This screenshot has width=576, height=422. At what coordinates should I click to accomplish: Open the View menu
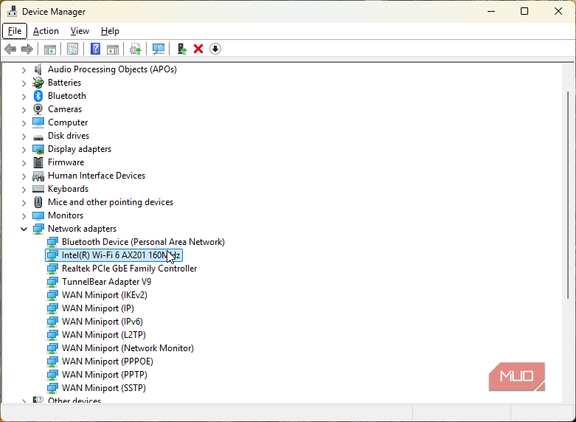click(80, 31)
